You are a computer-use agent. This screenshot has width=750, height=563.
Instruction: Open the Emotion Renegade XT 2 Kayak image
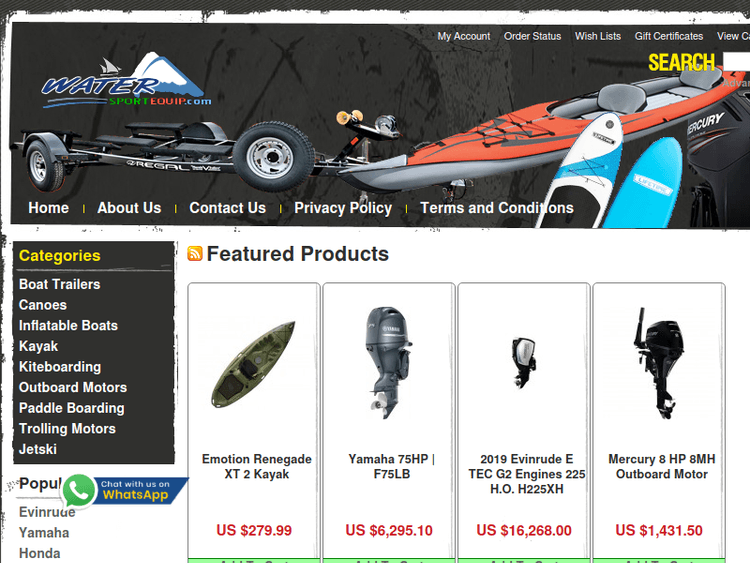point(254,364)
